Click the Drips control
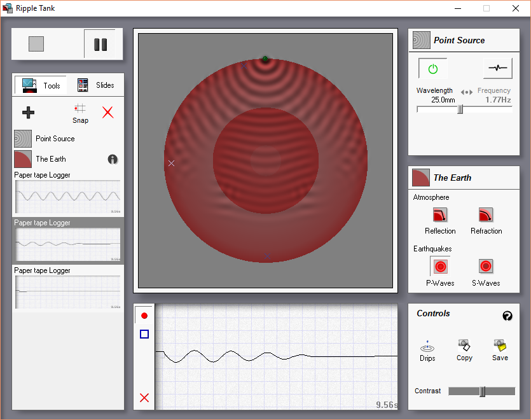The width and height of the screenshot is (531, 420). click(427, 351)
